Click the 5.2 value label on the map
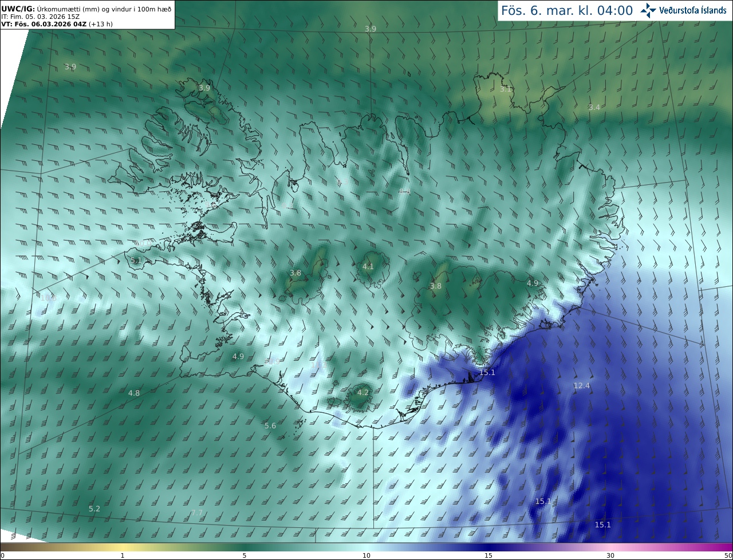 tap(94, 508)
